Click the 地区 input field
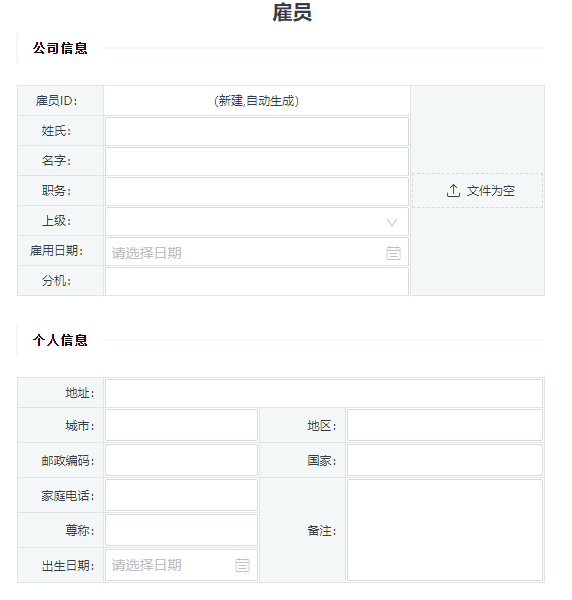 [x=445, y=425]
